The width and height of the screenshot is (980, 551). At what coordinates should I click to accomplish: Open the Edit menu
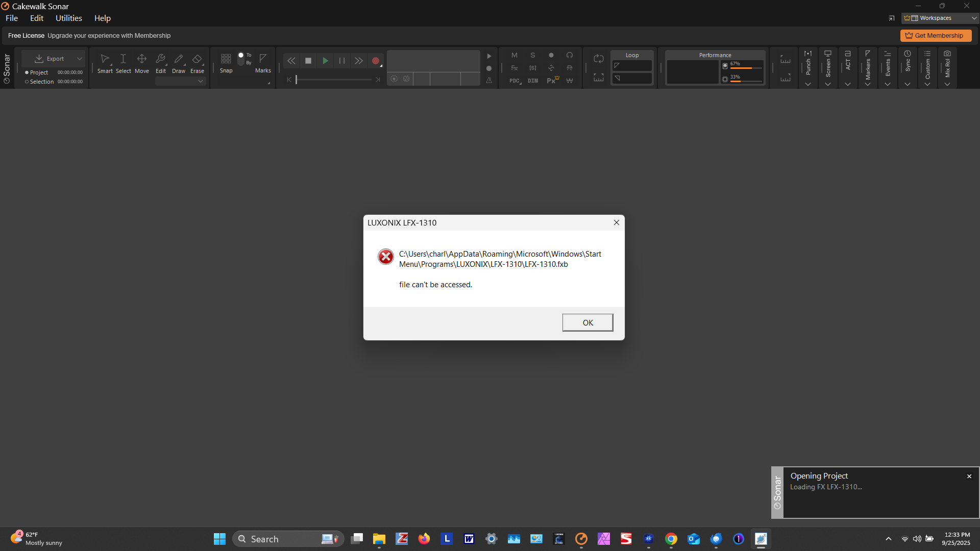[x=37, y=18]
